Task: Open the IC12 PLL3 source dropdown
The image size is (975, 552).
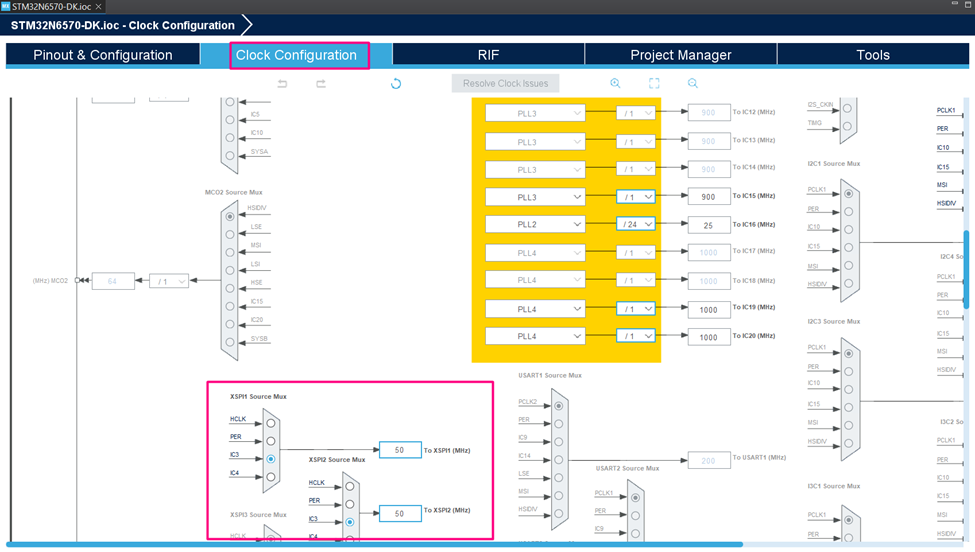Action: point(535,113)
